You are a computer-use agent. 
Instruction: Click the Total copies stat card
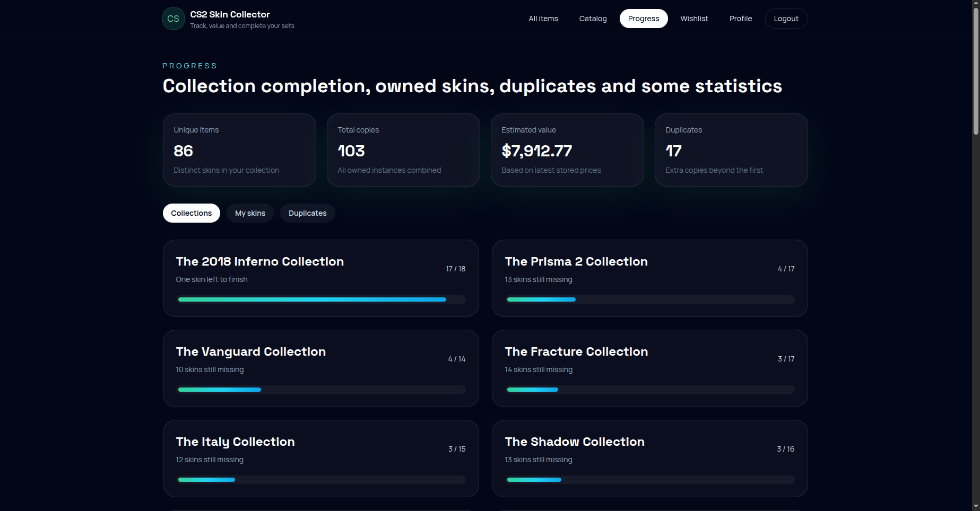click(x=403, y=150)
